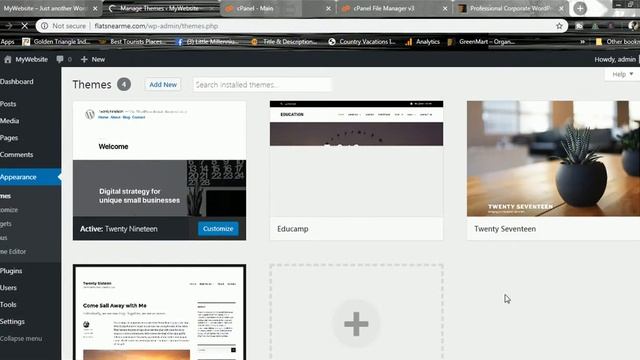Open Title & Description bookmark
This screenshot has width=640, height=360.
point(284,42)
